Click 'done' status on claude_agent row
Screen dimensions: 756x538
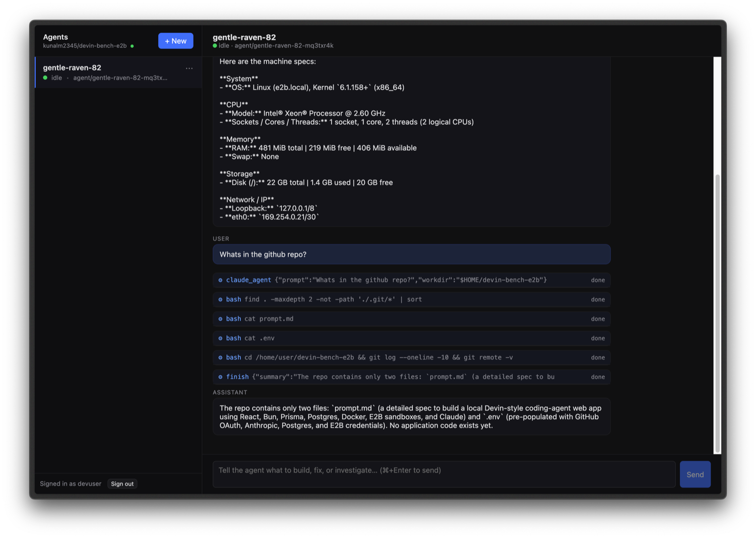click(x=598, y=280)
